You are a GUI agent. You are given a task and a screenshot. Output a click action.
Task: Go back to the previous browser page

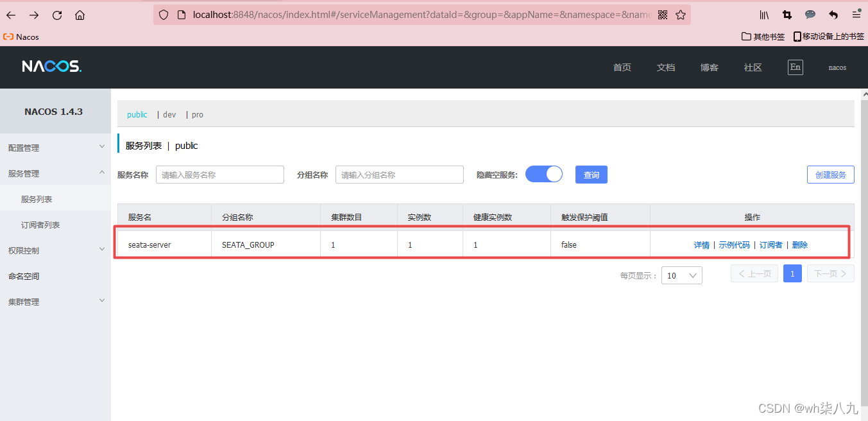(x=12, y=15)
